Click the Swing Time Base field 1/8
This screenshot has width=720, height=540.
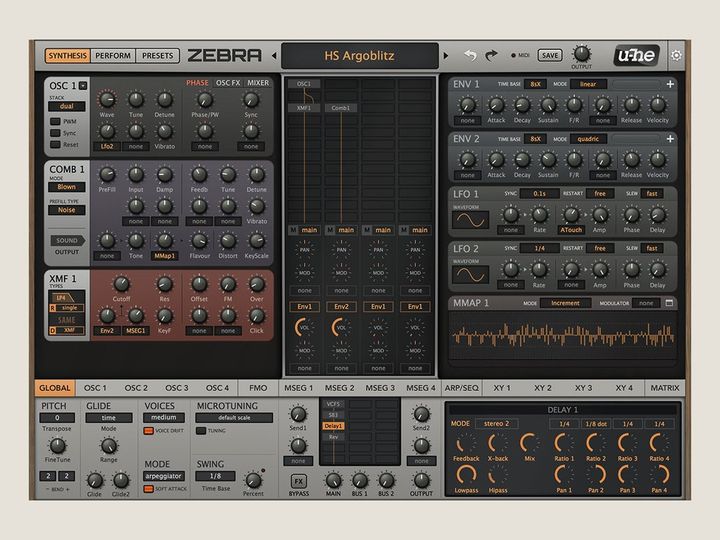[215, 476]
